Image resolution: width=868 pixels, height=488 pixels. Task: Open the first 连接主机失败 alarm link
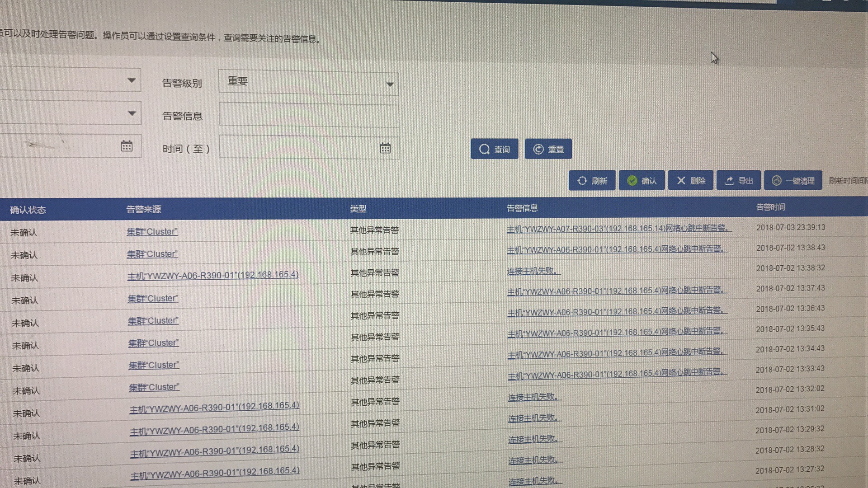click(533, 271)
